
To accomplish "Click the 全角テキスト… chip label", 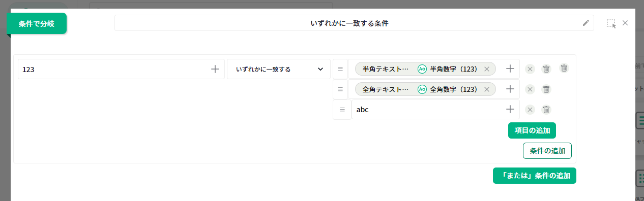I will coord(386,89).
